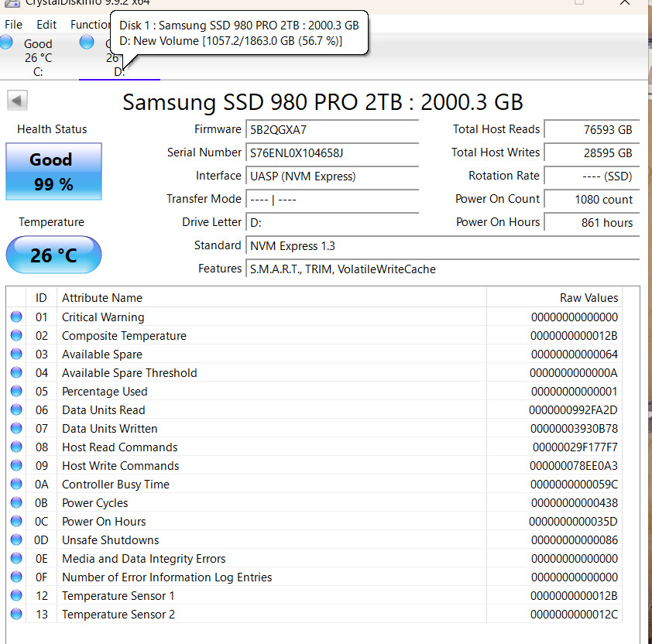
Task: Click the 26 °C temperature button
Action: coord(53,255)
